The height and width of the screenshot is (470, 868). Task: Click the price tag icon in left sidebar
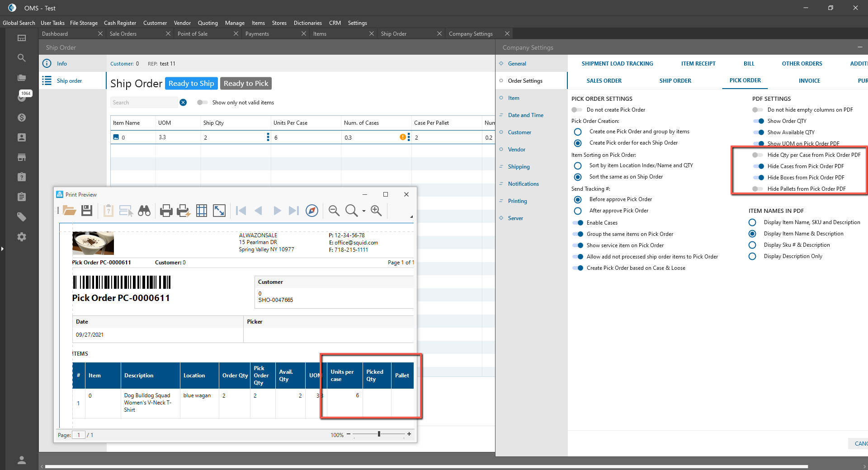[x=21, y=217]
